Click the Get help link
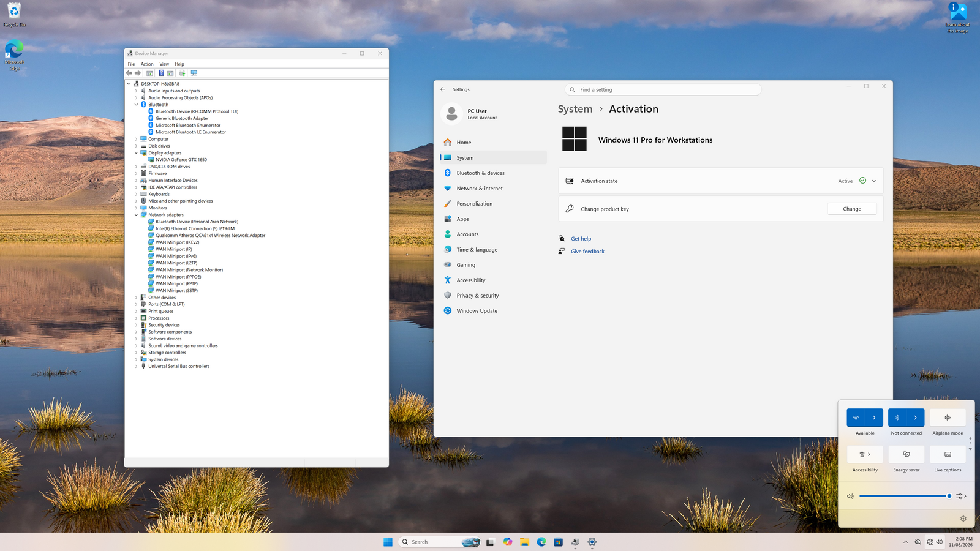 click(581, 239)
